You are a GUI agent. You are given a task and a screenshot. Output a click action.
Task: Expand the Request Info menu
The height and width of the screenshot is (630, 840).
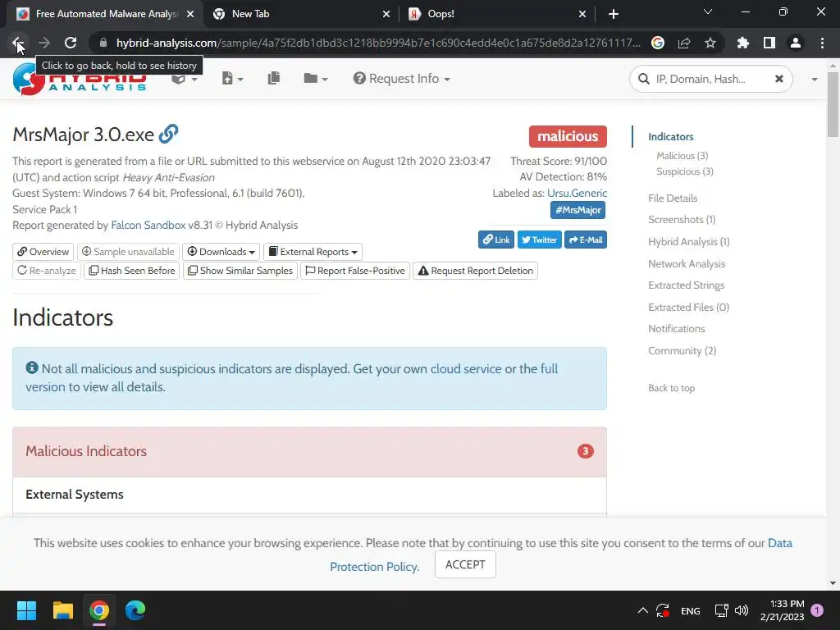401,79
